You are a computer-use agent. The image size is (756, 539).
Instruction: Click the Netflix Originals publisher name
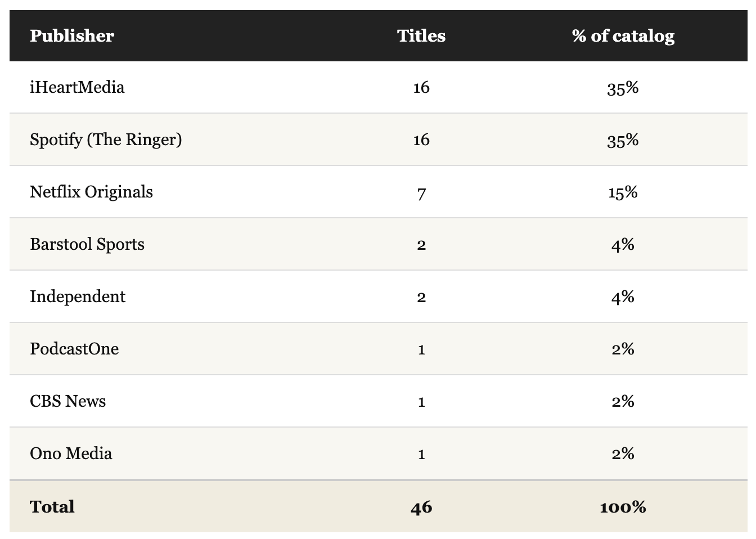[91, 192]
